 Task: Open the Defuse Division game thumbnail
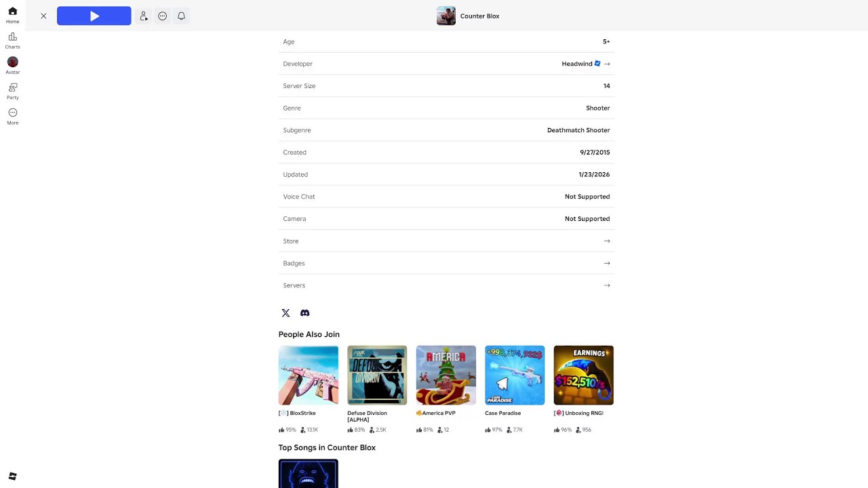(x=377, y=375)
